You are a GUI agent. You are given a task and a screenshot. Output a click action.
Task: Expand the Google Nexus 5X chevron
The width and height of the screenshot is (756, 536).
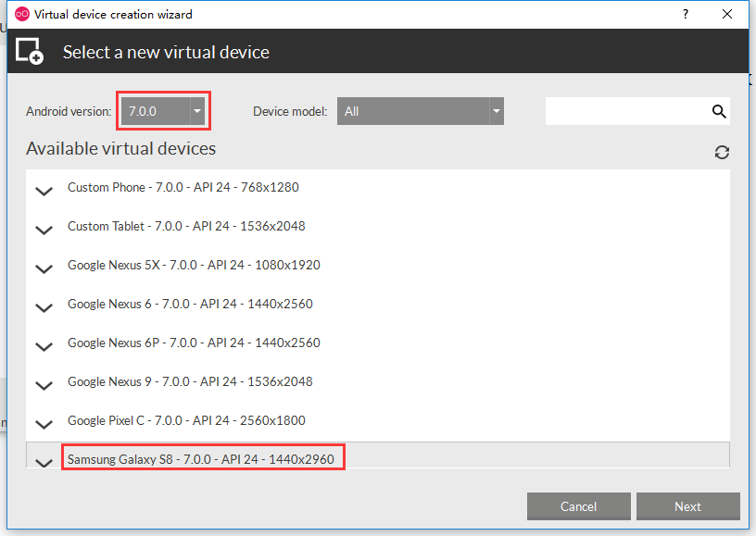[x=44, y=269]
